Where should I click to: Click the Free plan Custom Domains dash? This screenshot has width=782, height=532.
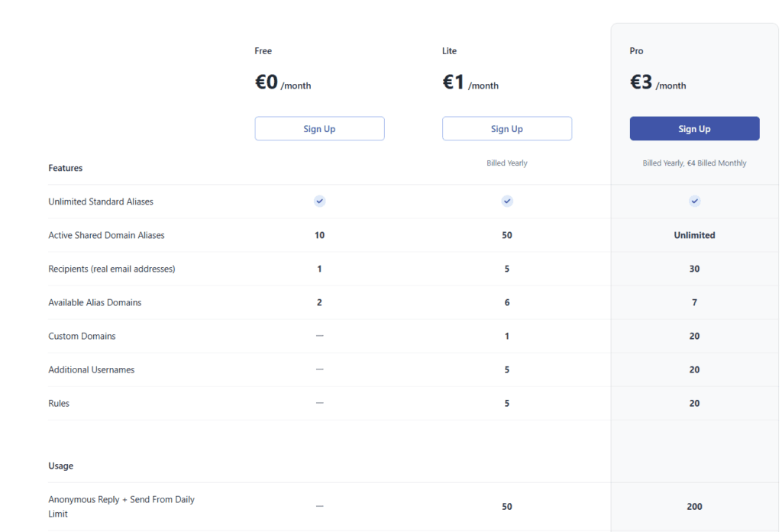point(320,336)
